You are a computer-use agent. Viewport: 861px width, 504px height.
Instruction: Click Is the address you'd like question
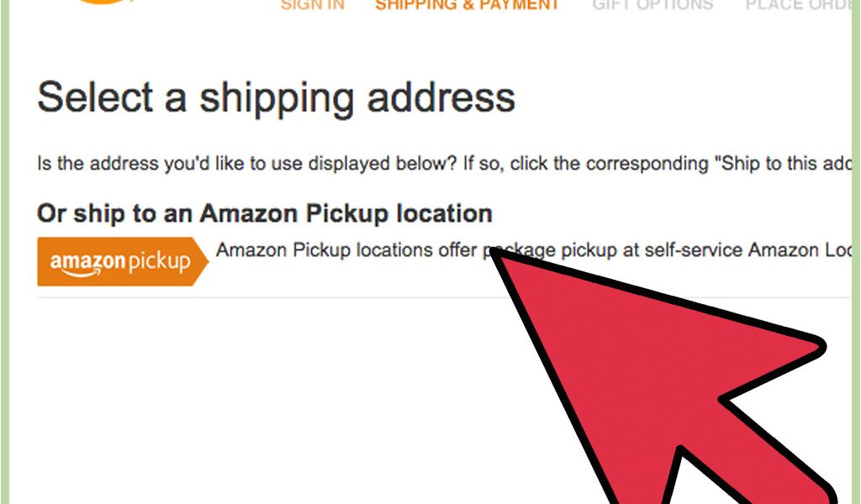tap(246, 164)
